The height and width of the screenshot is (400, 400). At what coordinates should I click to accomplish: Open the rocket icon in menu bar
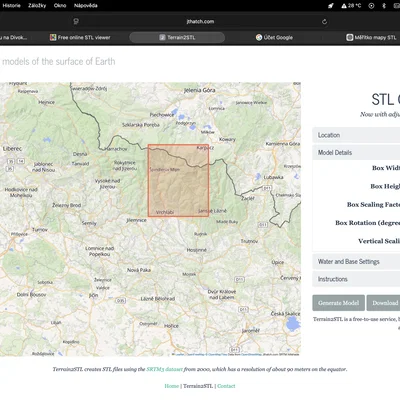pos(331,6)
